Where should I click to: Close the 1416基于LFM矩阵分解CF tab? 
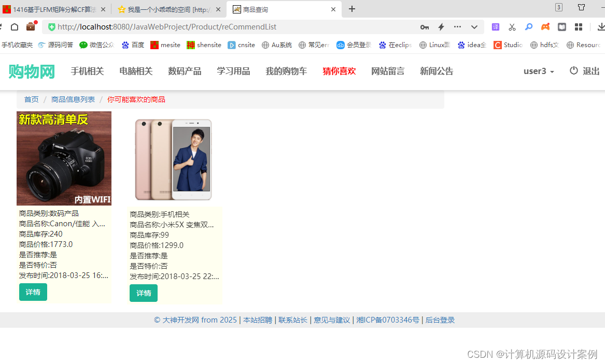point(103,9)
